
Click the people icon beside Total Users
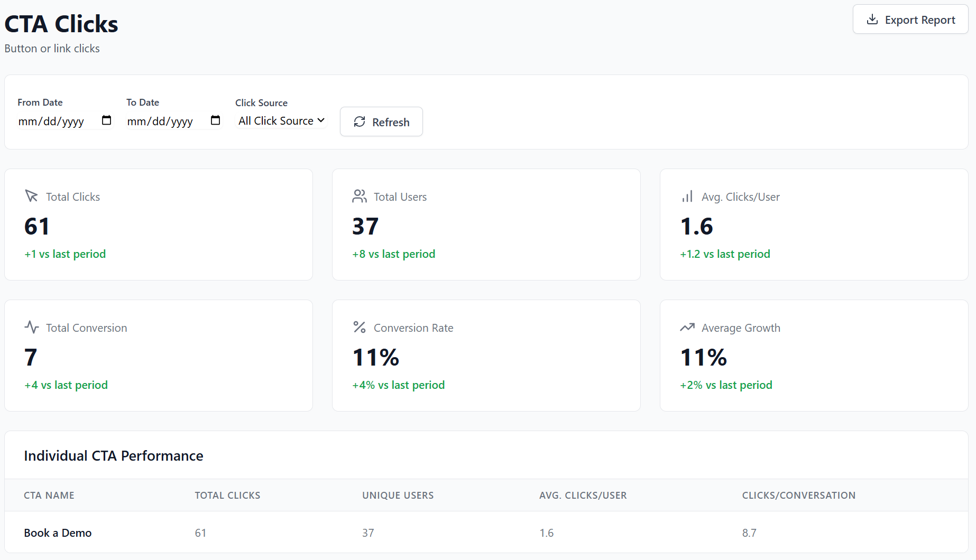(x=360, y=196)
